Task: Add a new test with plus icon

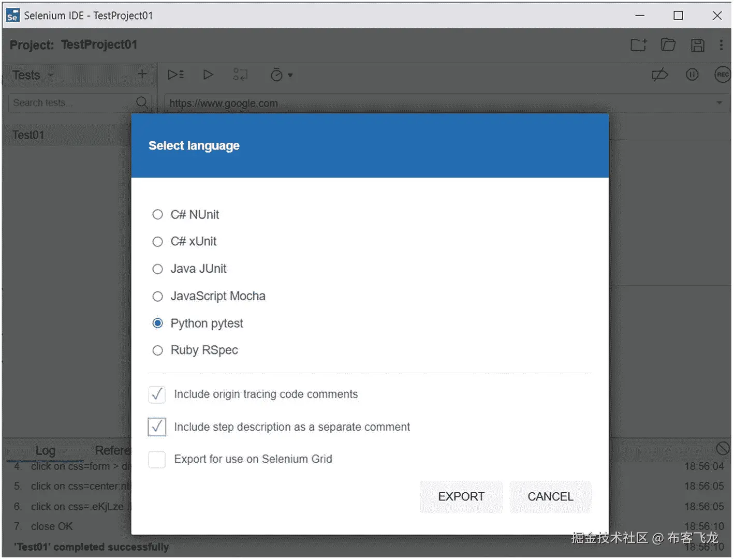Action: pyautogui.click(x=142, y=75)
